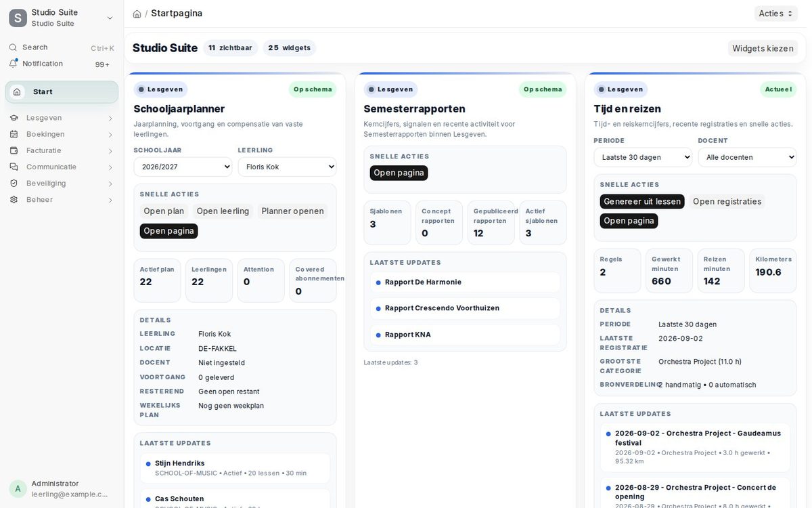Image resolution: width=812 pixels, height=508 pixels.
Task: Click the Open leerling button
Action: (223, 211)
